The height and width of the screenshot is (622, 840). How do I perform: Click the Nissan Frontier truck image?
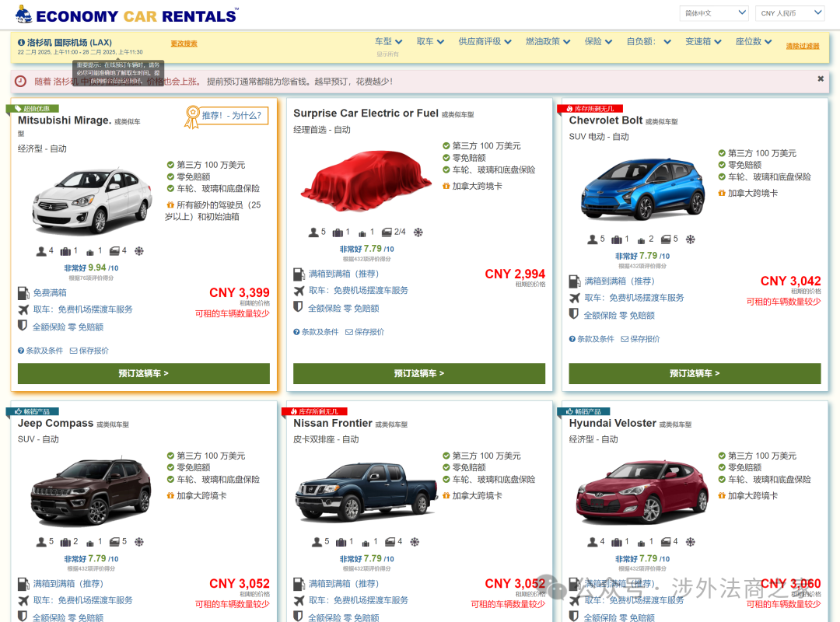367,492
